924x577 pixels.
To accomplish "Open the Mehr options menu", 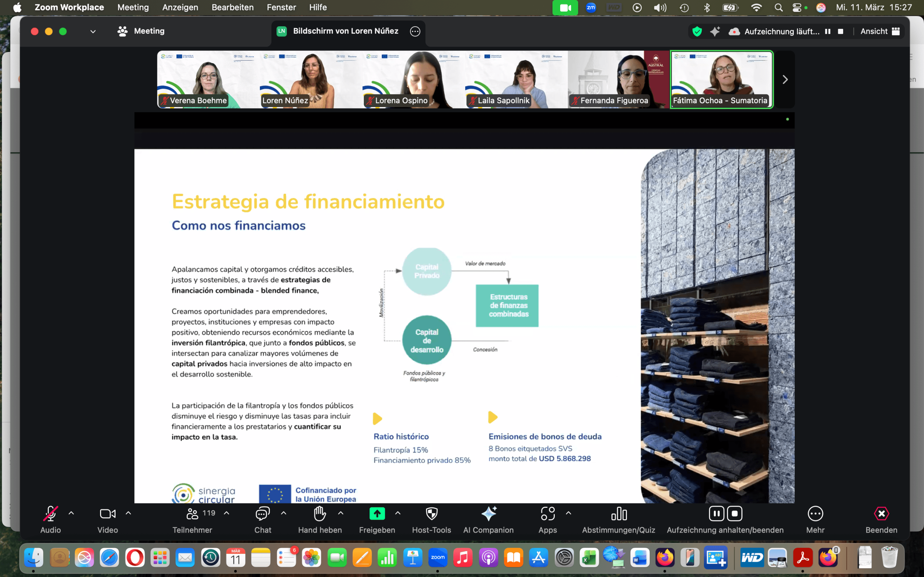I will [815, 514].
